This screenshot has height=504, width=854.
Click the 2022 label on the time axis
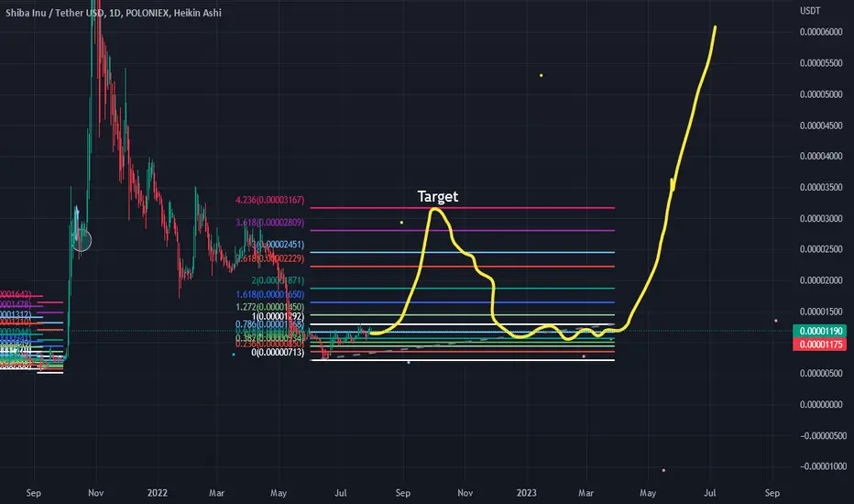(158, 493)
